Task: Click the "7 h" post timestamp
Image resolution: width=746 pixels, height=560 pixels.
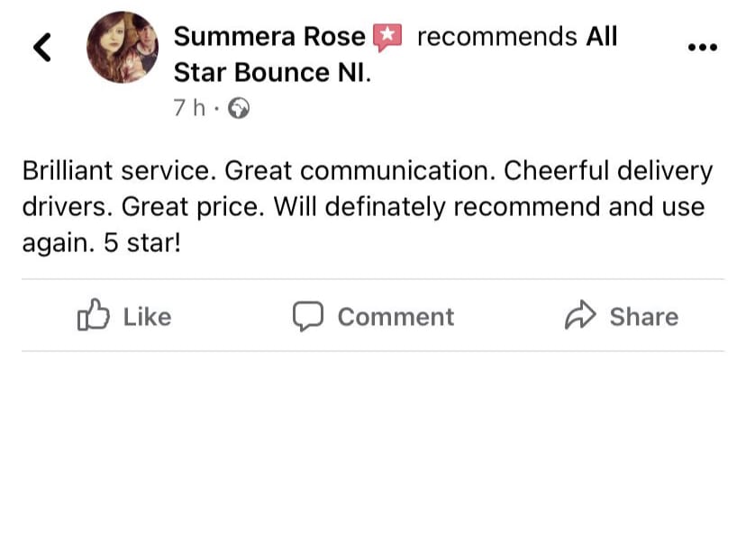Action: [x=189, y=108]
